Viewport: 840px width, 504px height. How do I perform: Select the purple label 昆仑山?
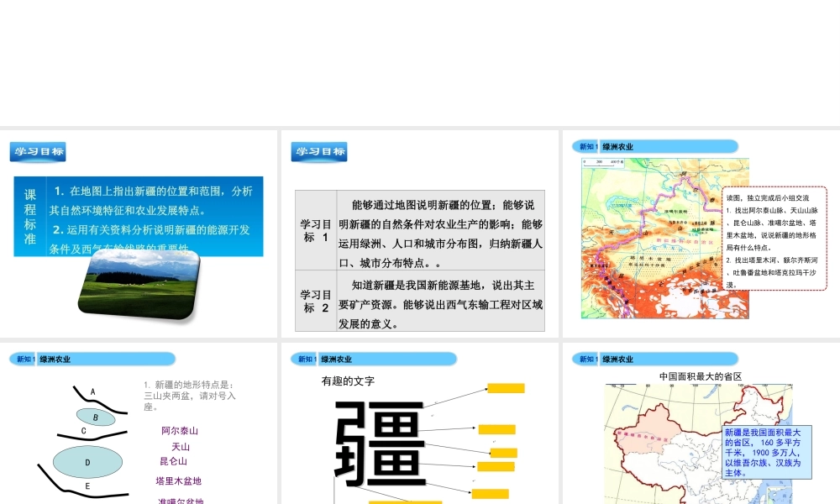coord(173,461)
